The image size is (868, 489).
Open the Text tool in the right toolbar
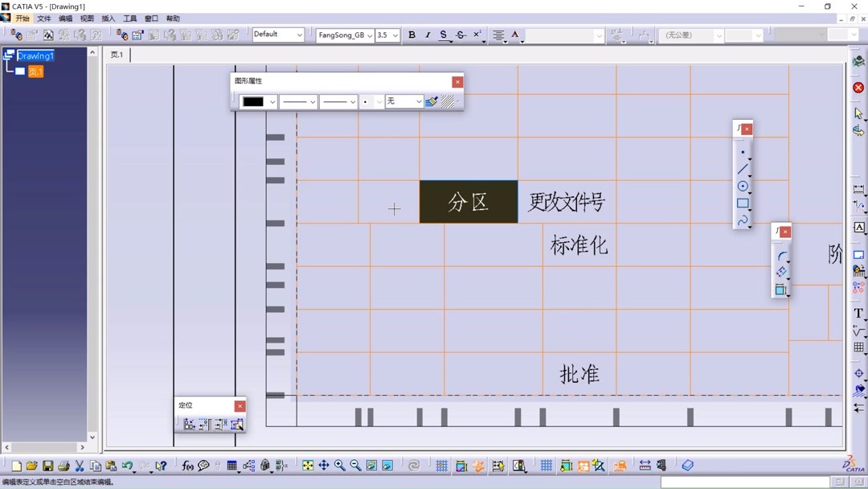pyautogui.click(x=858, y=314)
